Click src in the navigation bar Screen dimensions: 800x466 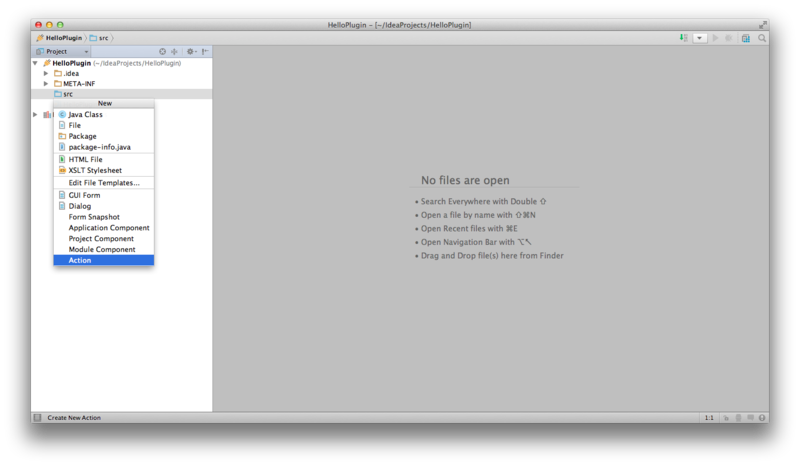click(99, 38)
